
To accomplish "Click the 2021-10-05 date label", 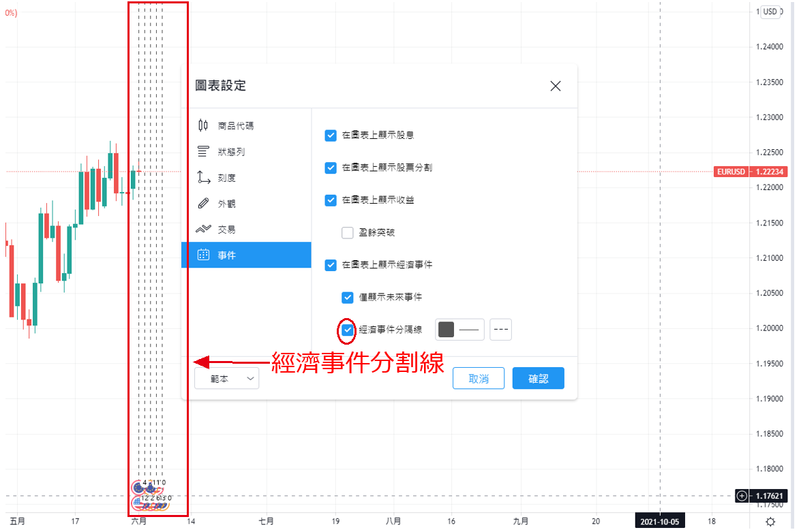I will point(660,521).
